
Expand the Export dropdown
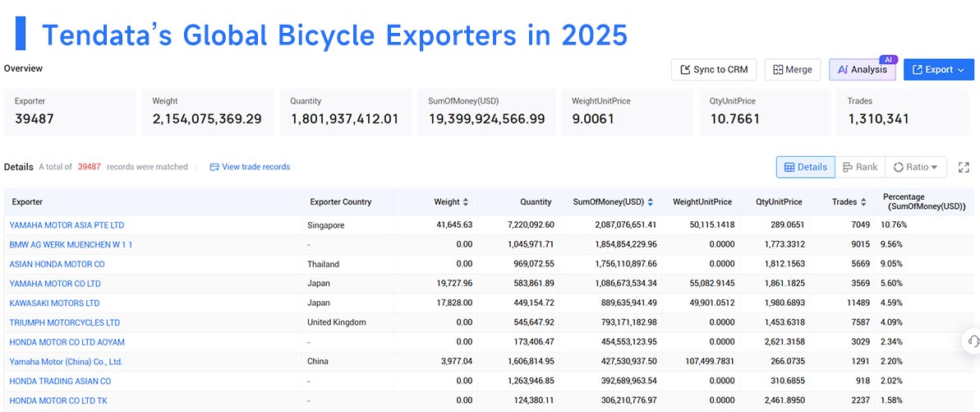[x=939, y=70]
